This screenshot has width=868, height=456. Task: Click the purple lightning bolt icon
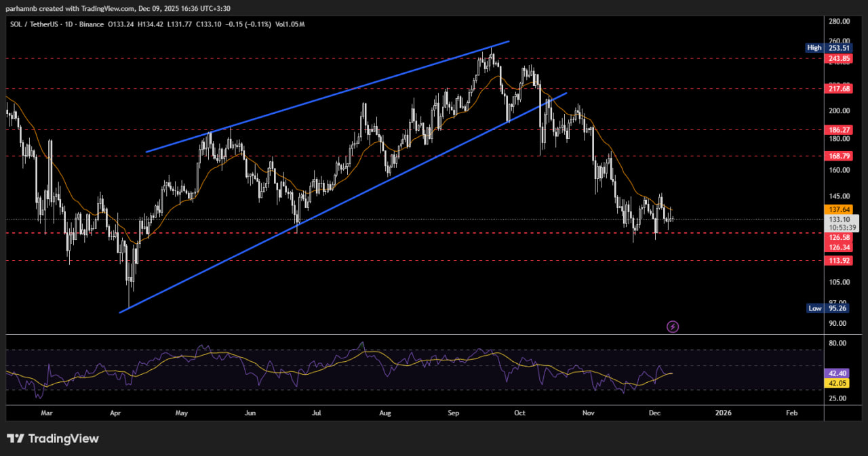(x=673, y=327)
